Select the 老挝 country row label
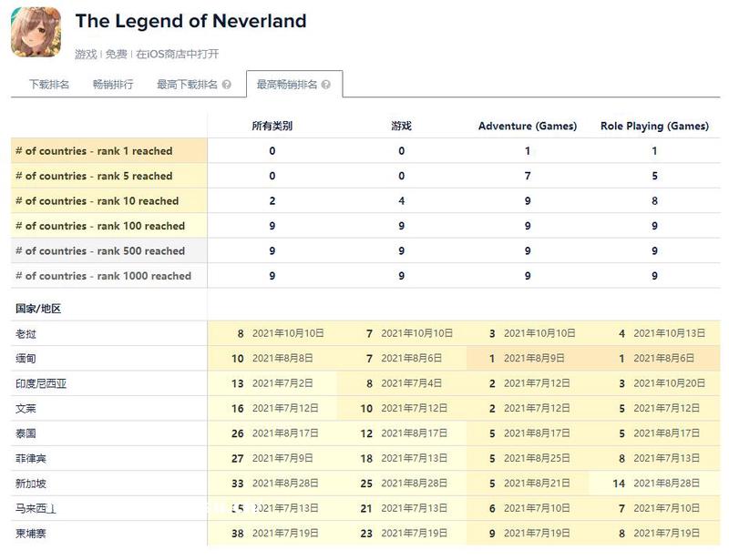729x560 pixels. [26, 334]
